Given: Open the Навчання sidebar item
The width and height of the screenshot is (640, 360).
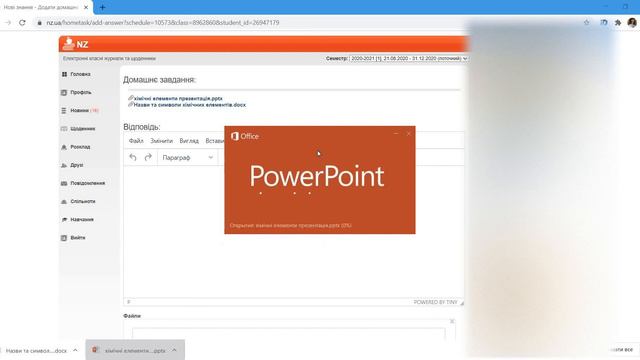Looking at the screenshot, I should click(78, 220).
